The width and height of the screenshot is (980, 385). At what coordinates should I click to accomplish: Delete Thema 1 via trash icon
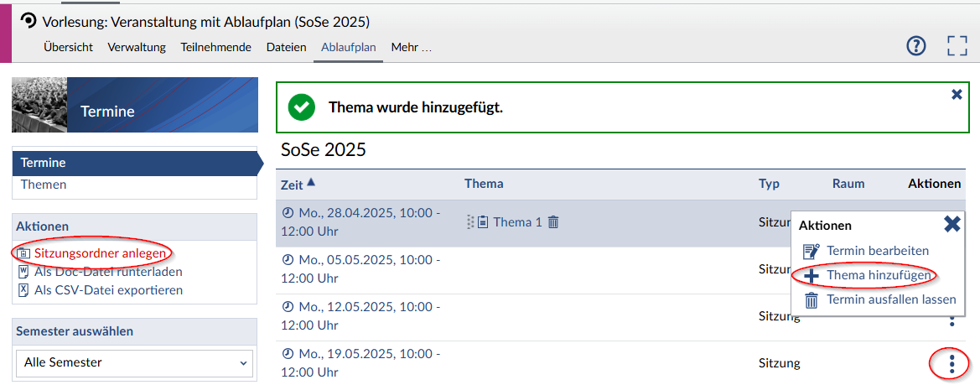coord(553,222)
